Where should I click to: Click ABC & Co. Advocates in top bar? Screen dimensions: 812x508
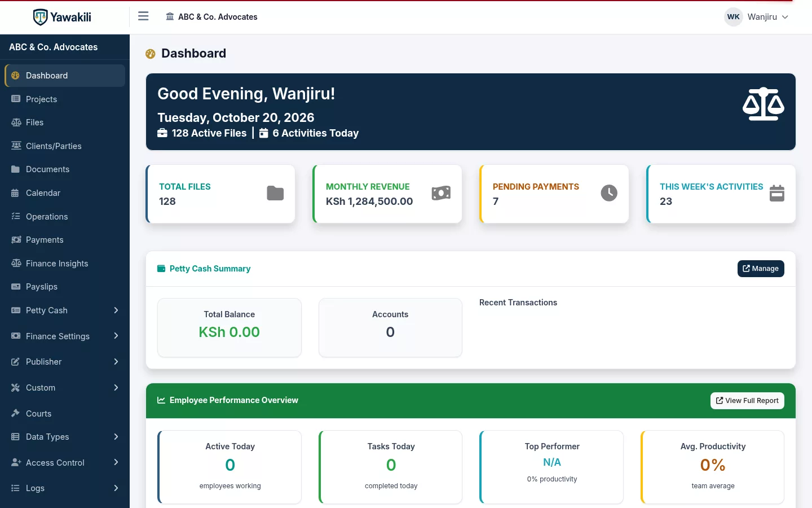point(218,17)
